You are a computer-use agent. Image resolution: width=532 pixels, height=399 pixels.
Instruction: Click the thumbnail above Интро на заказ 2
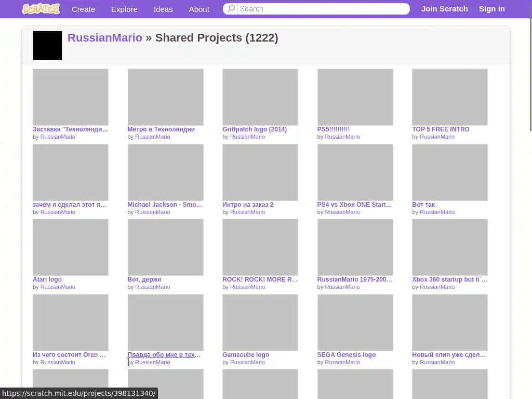pos(260,172)
